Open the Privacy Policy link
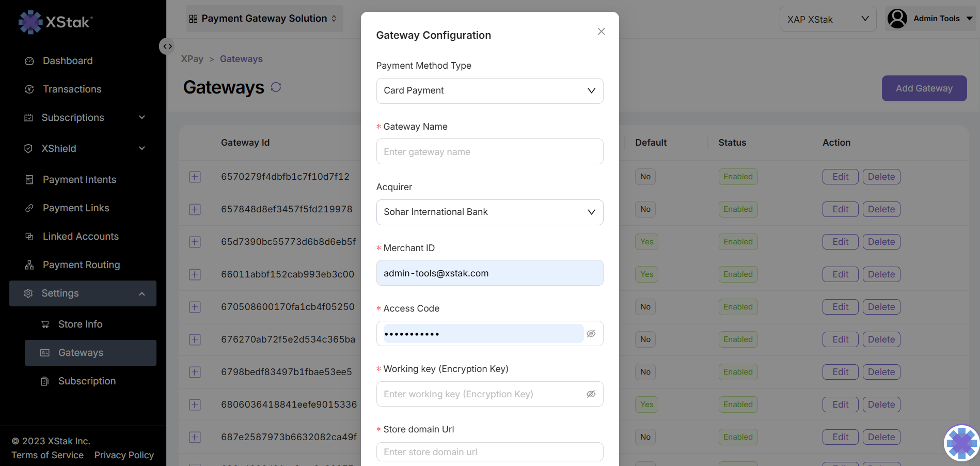 pos(124,455)
